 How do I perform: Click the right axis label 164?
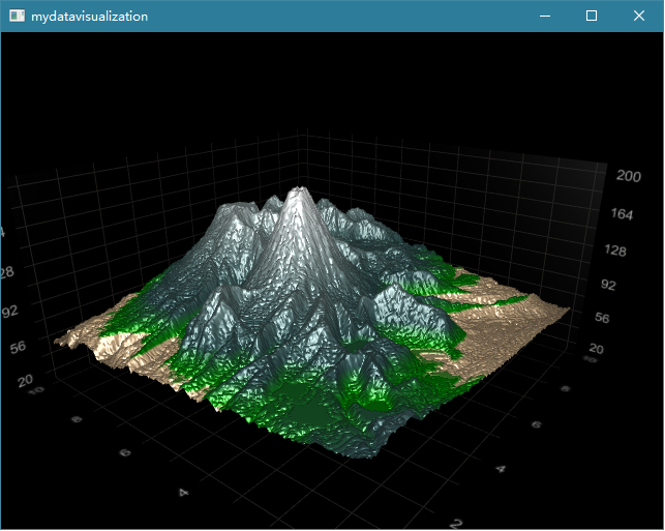point(622,214)
